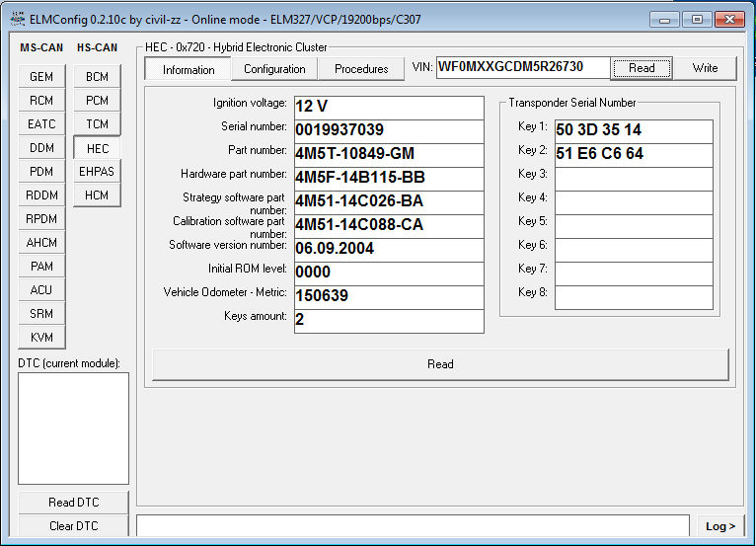Select the Key 1 transponder serial field

point(633,130)
